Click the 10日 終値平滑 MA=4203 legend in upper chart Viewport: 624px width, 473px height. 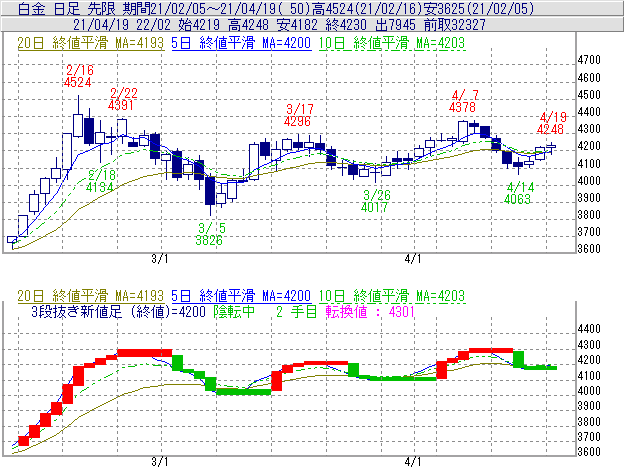392,43
